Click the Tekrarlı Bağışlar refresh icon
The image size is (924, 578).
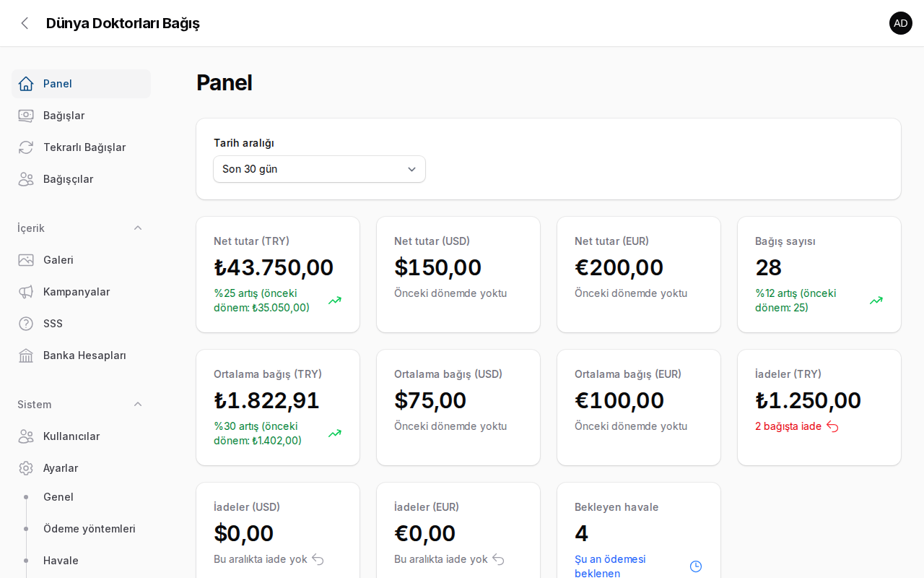(x=26, y=147)
